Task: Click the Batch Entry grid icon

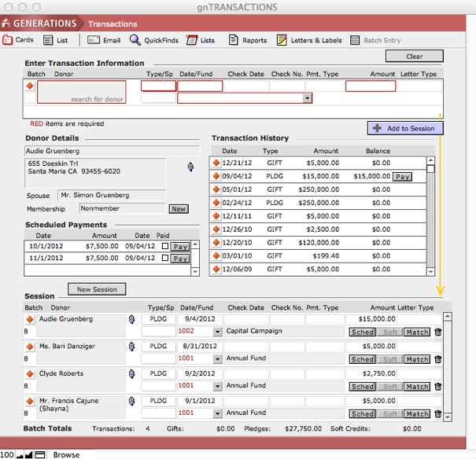Action: tap(356, 40)
